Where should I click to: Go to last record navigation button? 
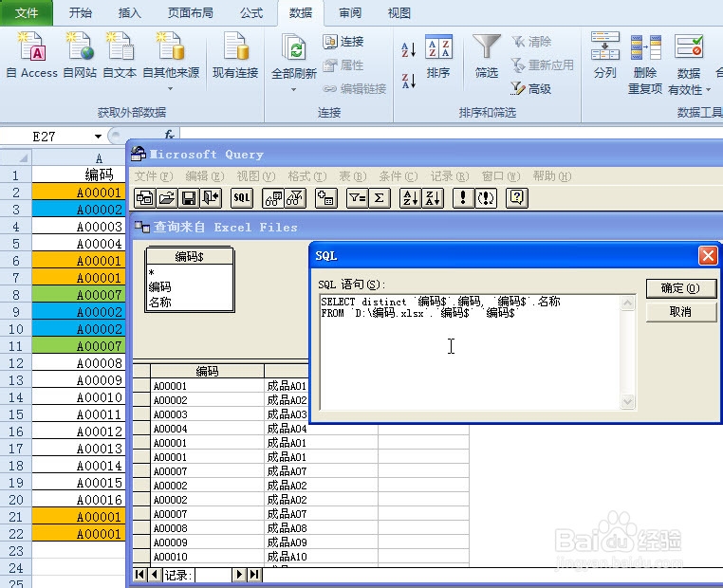tap(254, 574)
